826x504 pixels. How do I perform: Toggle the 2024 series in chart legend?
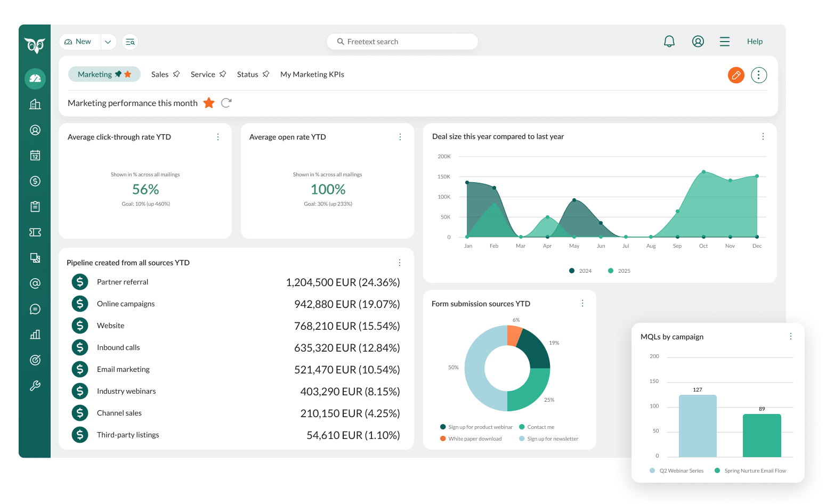pos(572,271)
